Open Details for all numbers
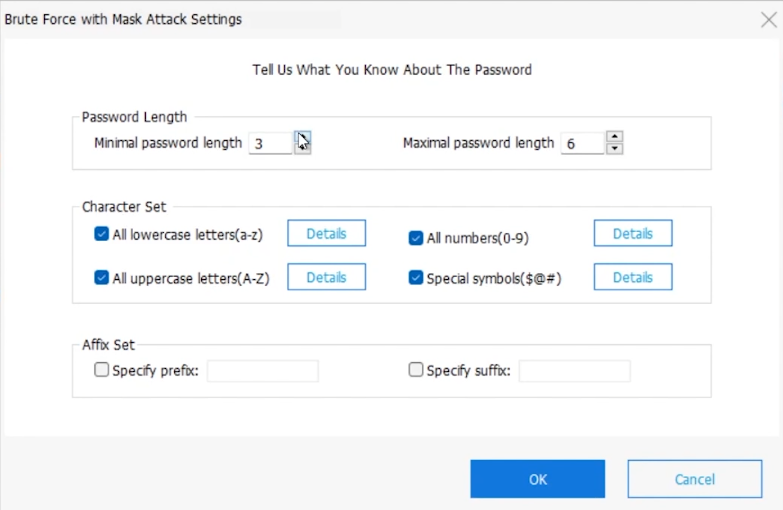This screenshot has height=510, width=783. coord(632,233)
